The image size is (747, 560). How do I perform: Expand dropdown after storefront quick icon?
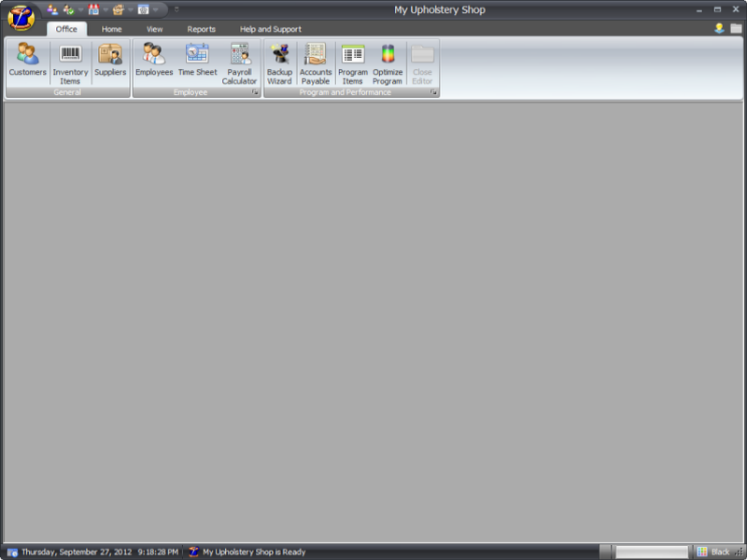(x=106, y=9)
